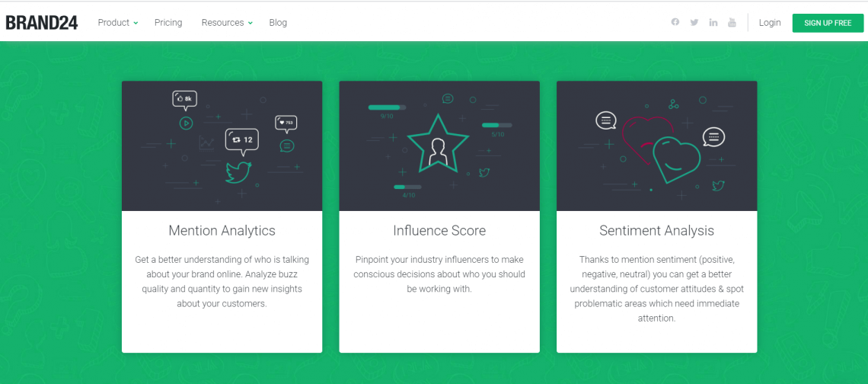Click the share nodes icon in Sentiment card
Screen dimensions: 868x384
pyautogui.click(x=674, y=104)
